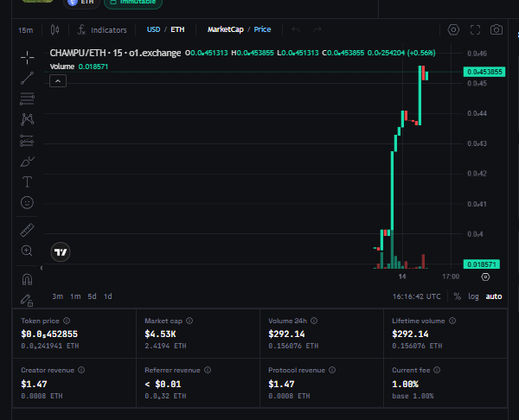Click the CHAMPU/ETH symbol title
This screenshot has width=519, height=420.
click(115, 53)
